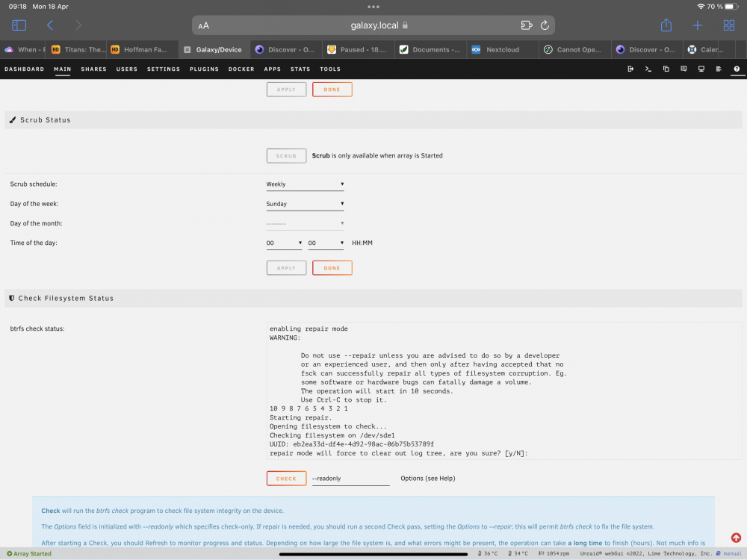This screenshot has height=560, width=747.
Task: Open the Scrub schedule Weekly dropdown
Action: coord(305,184)
